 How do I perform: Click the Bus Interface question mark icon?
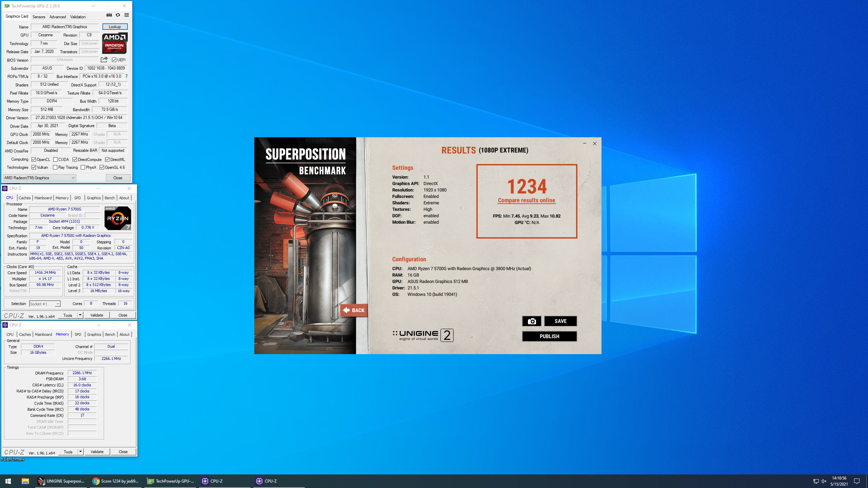(x=126, y=76)
